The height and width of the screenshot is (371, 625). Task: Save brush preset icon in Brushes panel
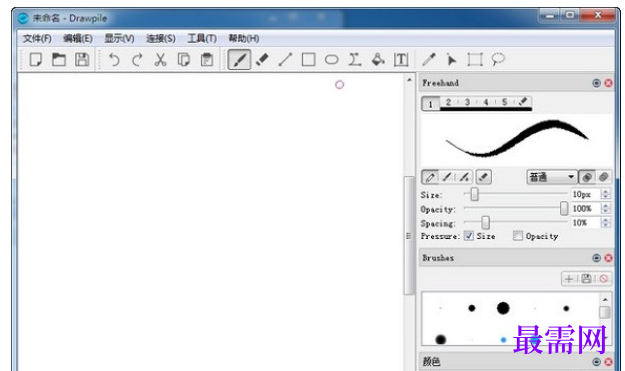(586, 279)
